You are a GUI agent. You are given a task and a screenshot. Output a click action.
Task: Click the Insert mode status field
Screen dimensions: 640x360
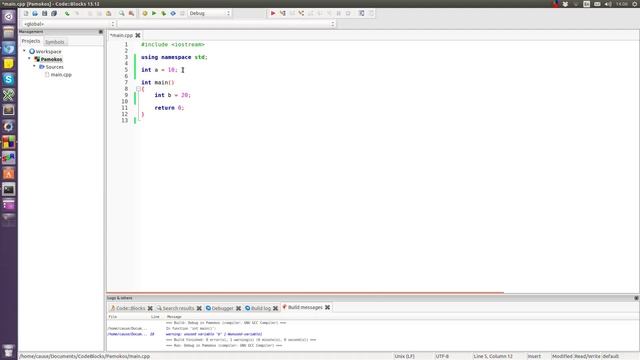tap(534, 356)
